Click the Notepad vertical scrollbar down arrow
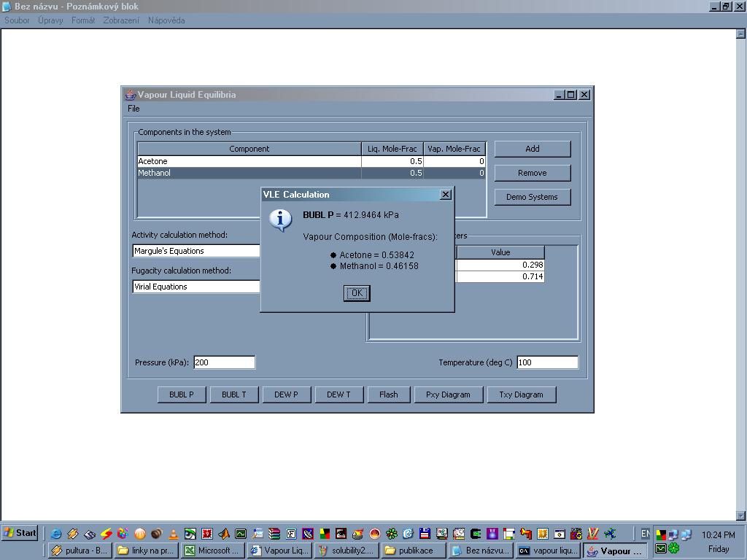The image size is (747, 560). [741, 516]
